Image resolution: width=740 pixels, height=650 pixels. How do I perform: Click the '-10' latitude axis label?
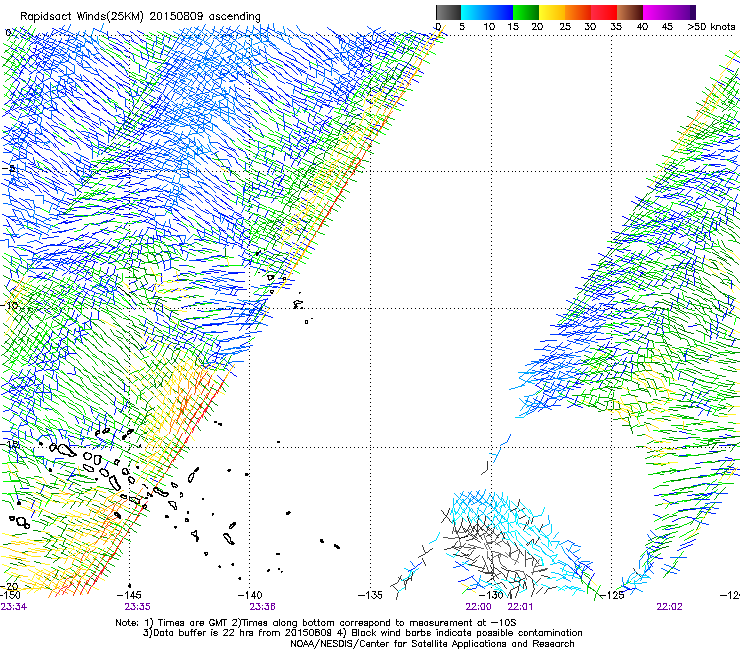(10, 305)
